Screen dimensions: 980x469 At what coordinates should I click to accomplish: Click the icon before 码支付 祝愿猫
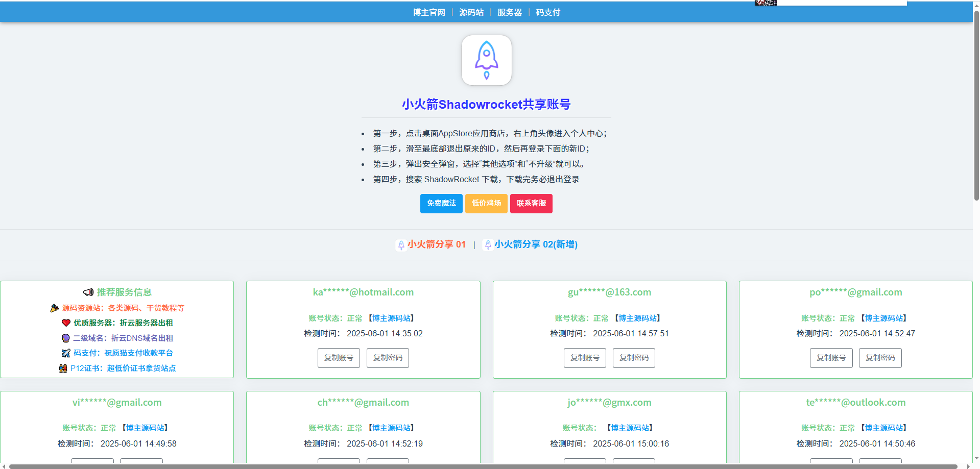point(66,353)
